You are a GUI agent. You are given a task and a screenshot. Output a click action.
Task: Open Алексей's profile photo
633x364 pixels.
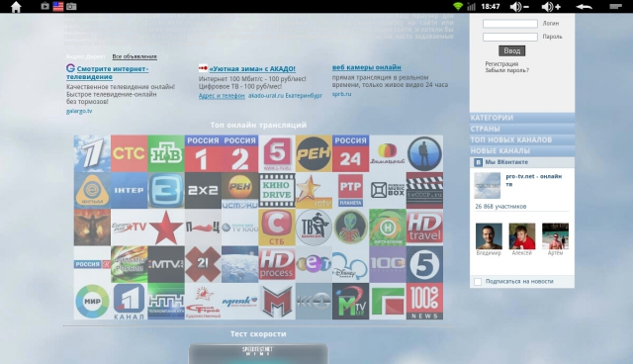[x=522, y=236]
